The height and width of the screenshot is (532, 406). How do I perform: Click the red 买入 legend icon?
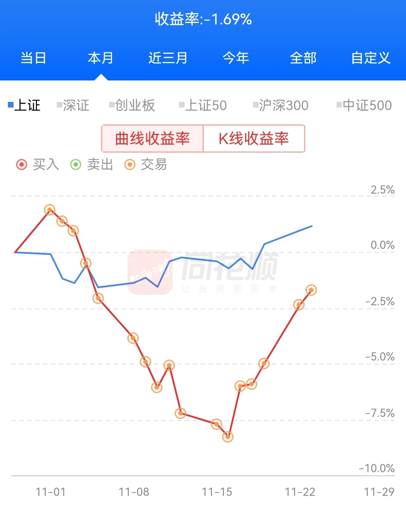tap(22, 165)
